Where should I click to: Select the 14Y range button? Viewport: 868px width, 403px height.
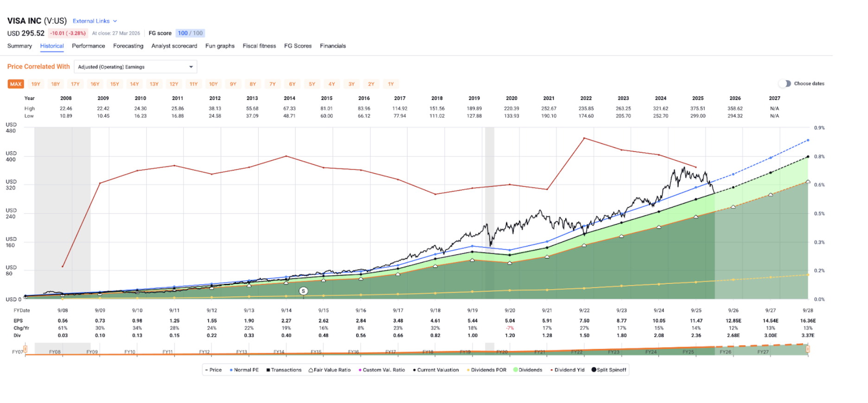pos(134,84)
